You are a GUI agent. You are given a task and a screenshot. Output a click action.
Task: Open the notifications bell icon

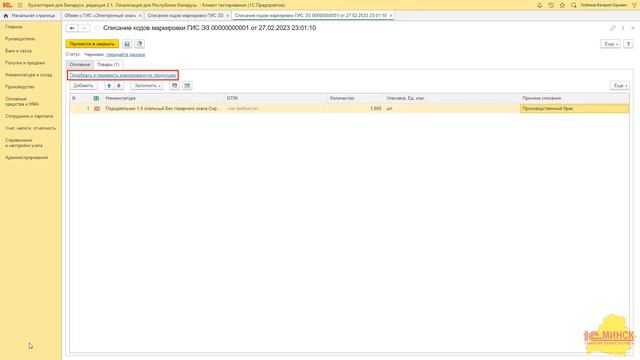(x=540, y=5)
